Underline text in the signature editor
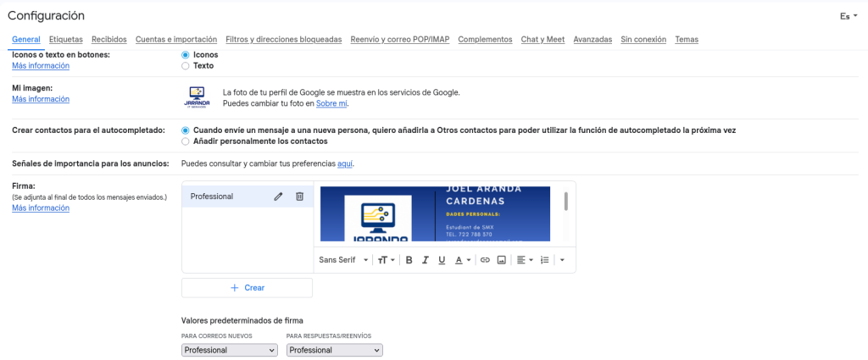Image resolution: width=868 pixels, height=360 pixels. (442, 260)
